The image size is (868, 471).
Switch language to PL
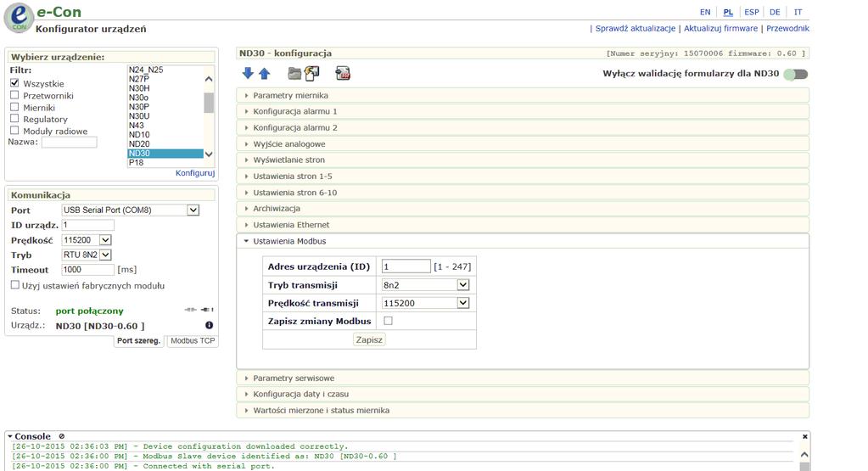(x=728, y=12)
